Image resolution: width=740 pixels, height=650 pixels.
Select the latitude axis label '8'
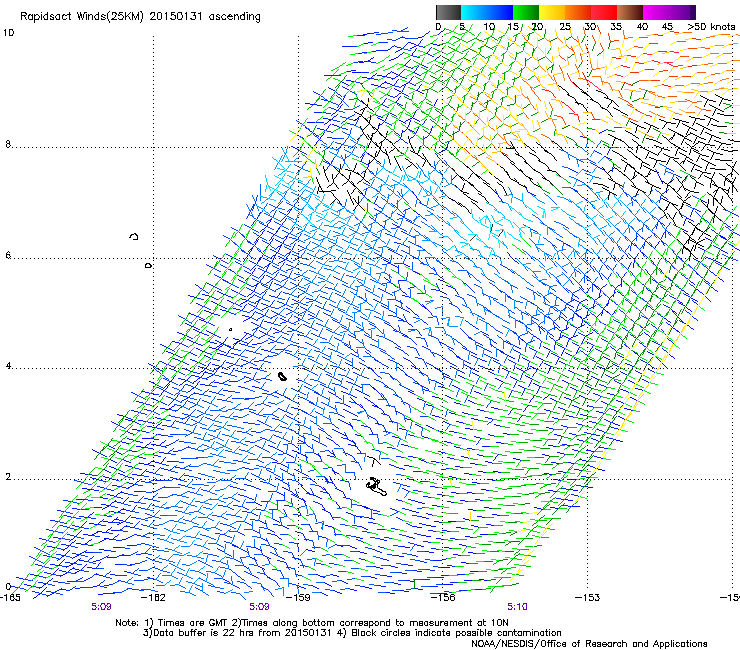click(8, 144)
